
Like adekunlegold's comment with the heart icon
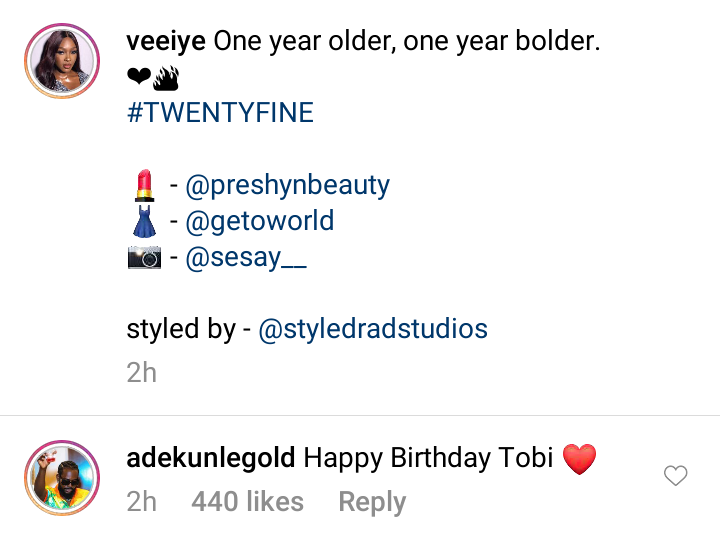[x=676, y=476]
